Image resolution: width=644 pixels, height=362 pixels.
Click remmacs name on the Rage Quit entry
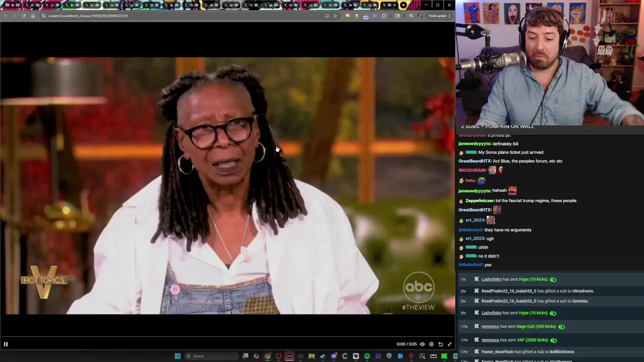490,326
